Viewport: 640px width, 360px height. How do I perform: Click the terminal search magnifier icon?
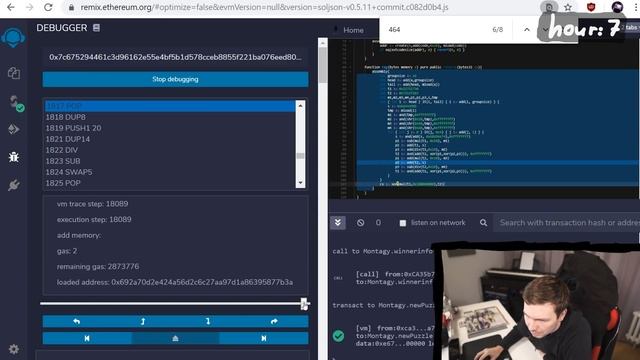pyautogui.click(x=483, y=223)
